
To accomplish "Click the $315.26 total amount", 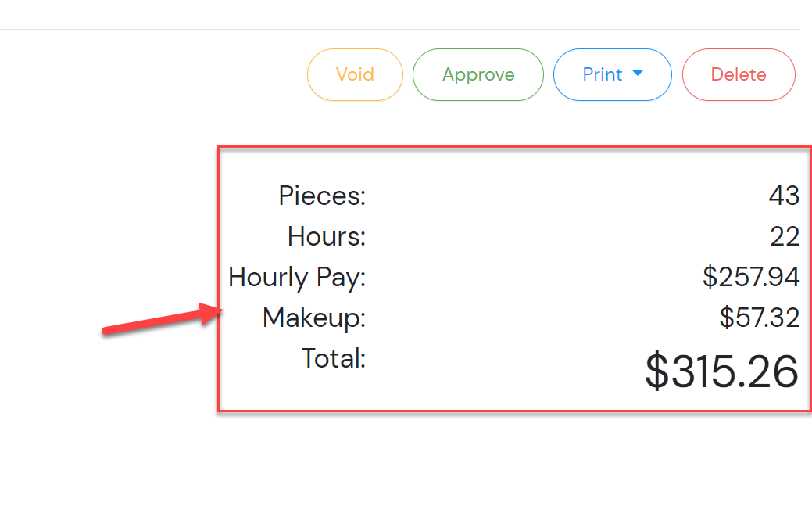I will tap(721, 371).
